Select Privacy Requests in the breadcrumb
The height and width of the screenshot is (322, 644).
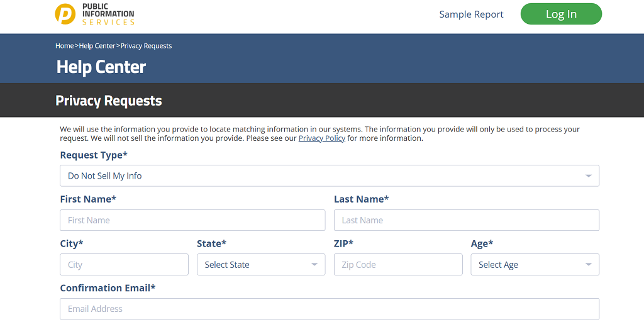pyautogui.click(x=146, y=46)
